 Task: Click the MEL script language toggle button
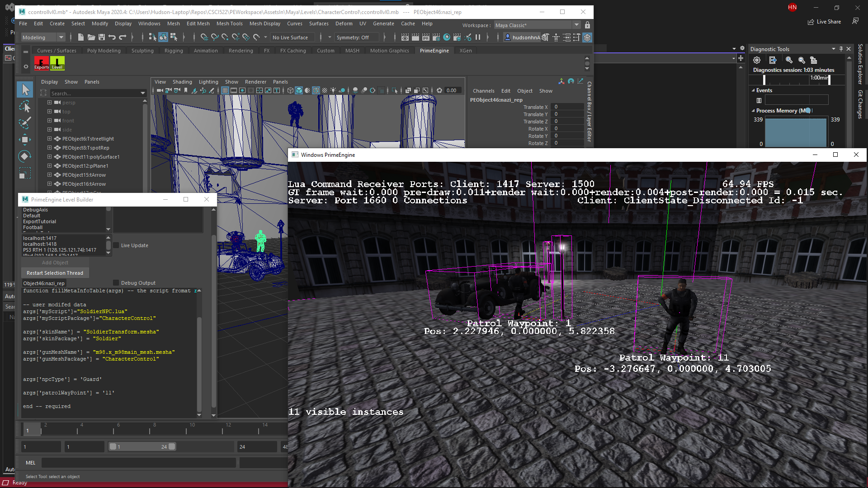point(30,463)
